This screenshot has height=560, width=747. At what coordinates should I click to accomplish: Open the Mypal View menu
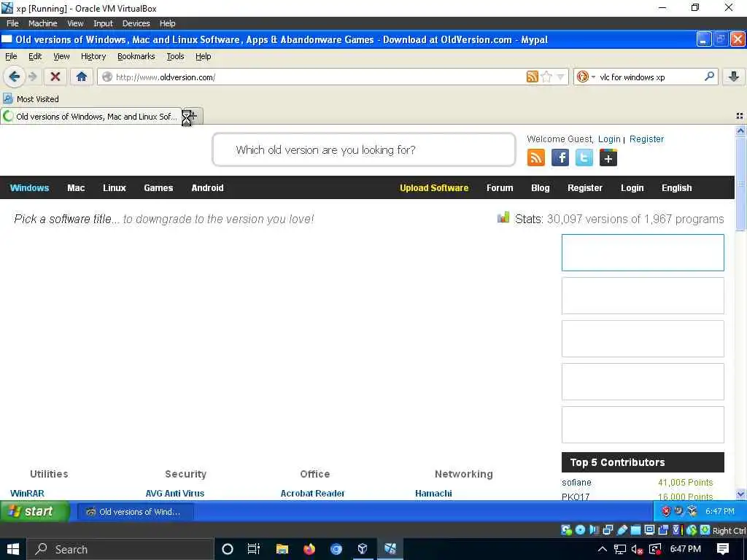61,56
